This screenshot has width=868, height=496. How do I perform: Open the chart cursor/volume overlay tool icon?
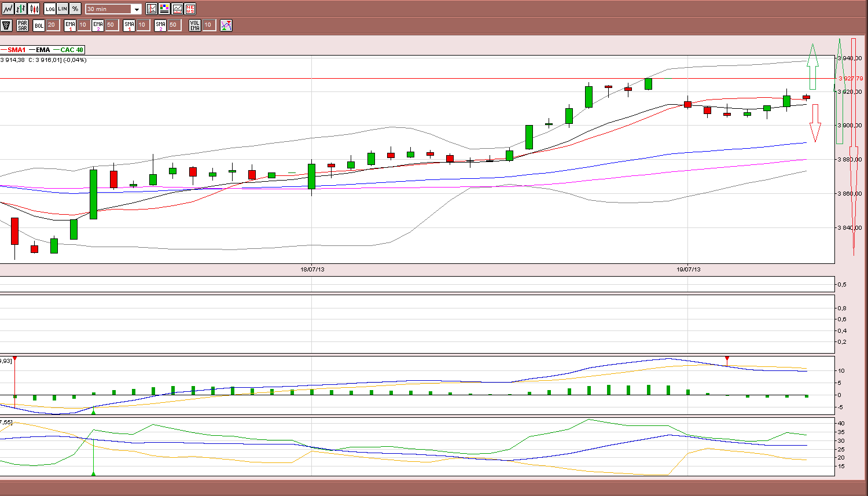(x=152, y=9)
